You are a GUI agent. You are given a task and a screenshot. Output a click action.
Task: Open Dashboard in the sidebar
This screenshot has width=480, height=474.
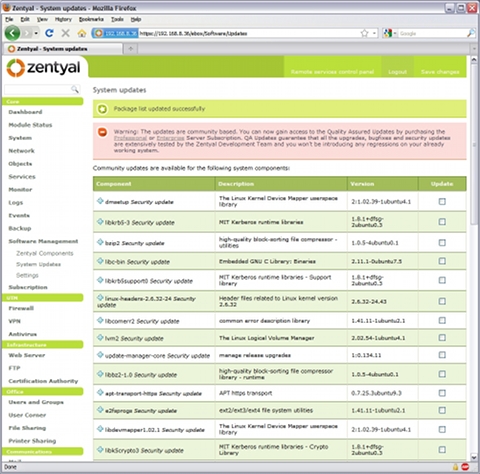pyautogui.click(x=25, y=112)
